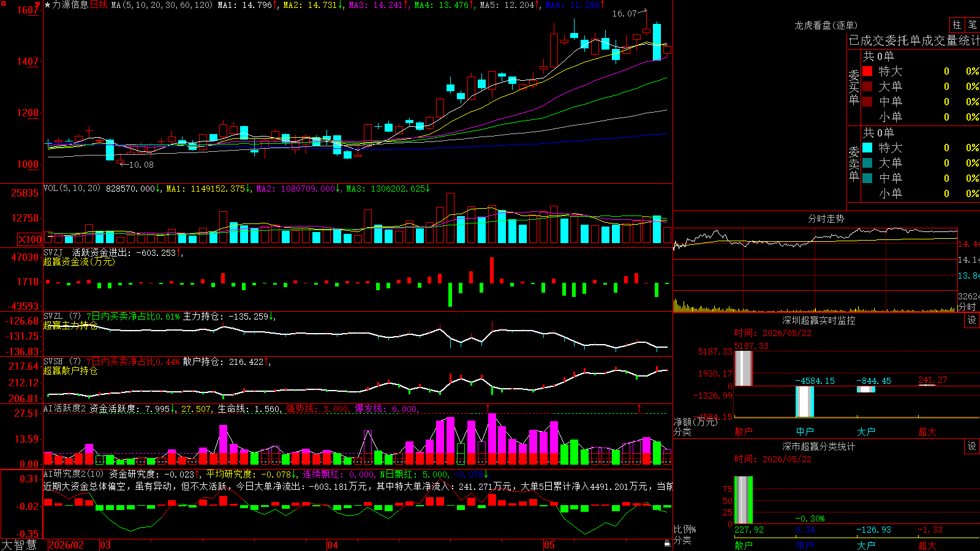The width and height of the screenshot is (980, 551).
Task: Click the cyan 特大 sell-order color swatch
Action: coord(867,148)
